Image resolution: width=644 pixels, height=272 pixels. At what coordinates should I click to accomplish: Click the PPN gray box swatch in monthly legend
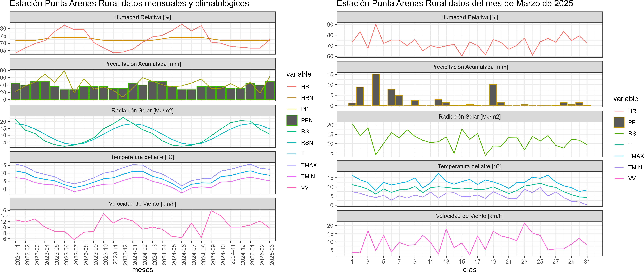tap(292, 120)
